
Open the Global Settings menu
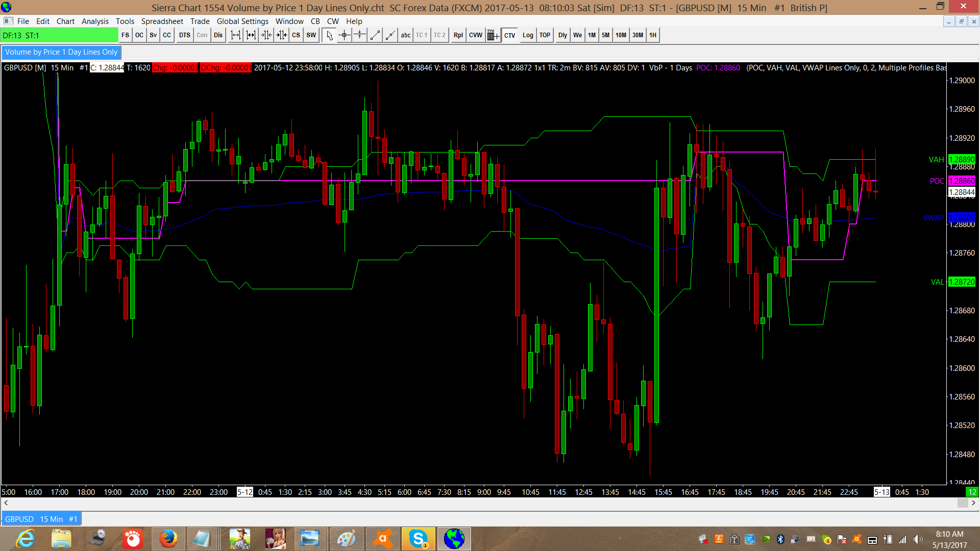coord(242,21)
